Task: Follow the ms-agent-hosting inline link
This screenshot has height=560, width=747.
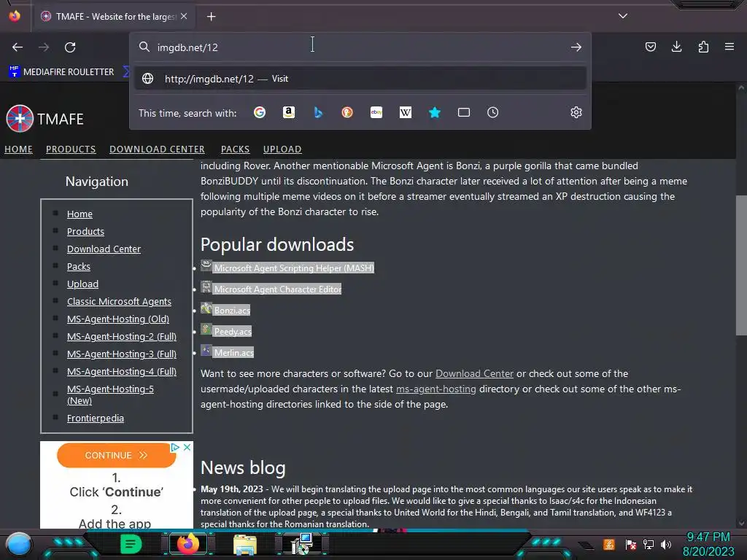Action: (x=436, y=389)
